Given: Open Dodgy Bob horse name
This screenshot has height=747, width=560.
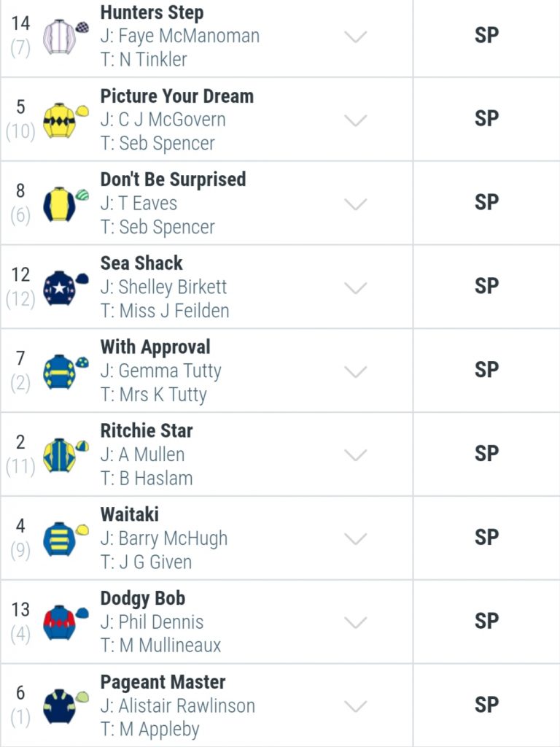Looking at the screenshot, I should click(142, 599).
